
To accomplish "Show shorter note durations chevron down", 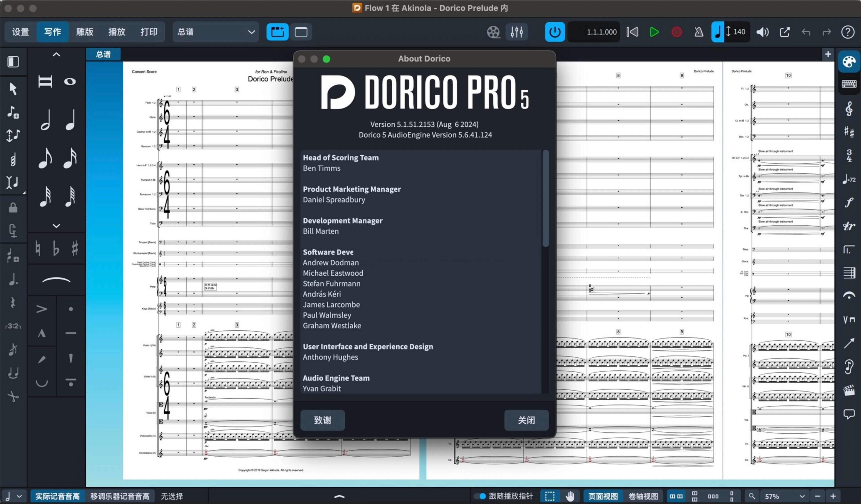I will tap(56, 226).
